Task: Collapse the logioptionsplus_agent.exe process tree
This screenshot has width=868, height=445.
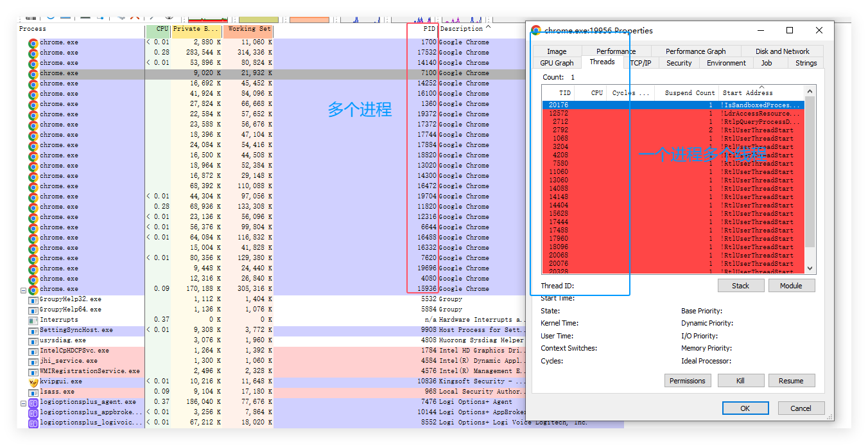Action: [x=23, y=403]
